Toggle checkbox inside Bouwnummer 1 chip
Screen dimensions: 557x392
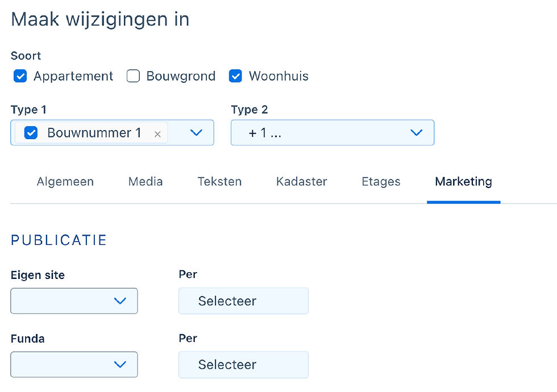pos(31,133)
